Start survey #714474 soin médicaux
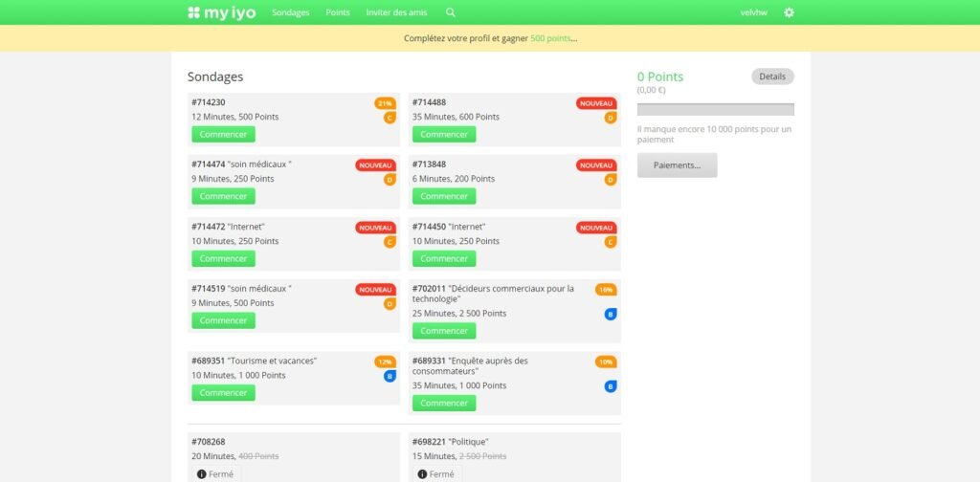The image size is (980, 482). coord(223,196)
